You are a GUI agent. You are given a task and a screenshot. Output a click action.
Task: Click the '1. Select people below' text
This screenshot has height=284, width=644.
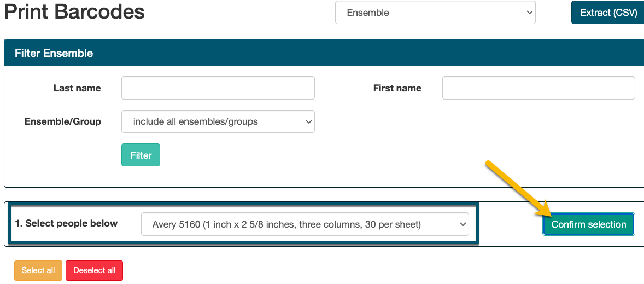tap(67, 224)
